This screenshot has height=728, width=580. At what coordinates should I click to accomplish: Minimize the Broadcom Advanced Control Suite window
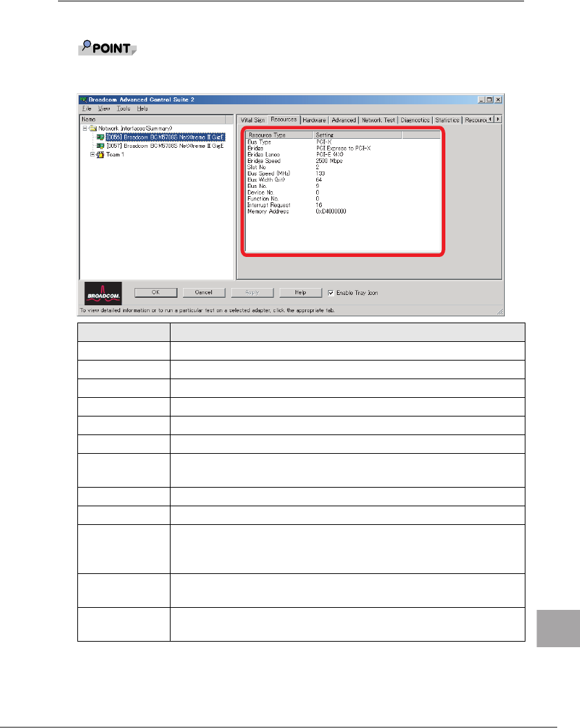pos(482,99)
